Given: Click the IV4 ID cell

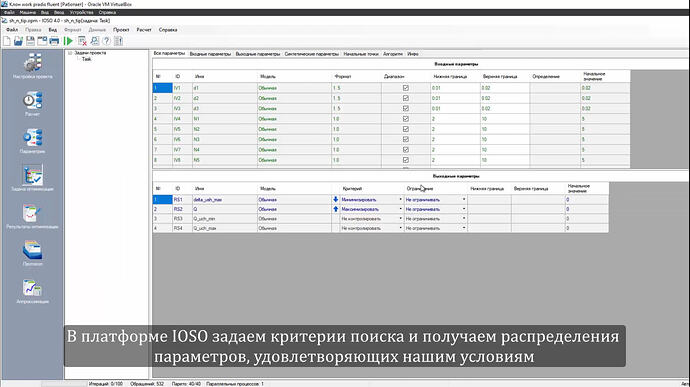Looking at the screenshot, I should [x=182, y=119].
